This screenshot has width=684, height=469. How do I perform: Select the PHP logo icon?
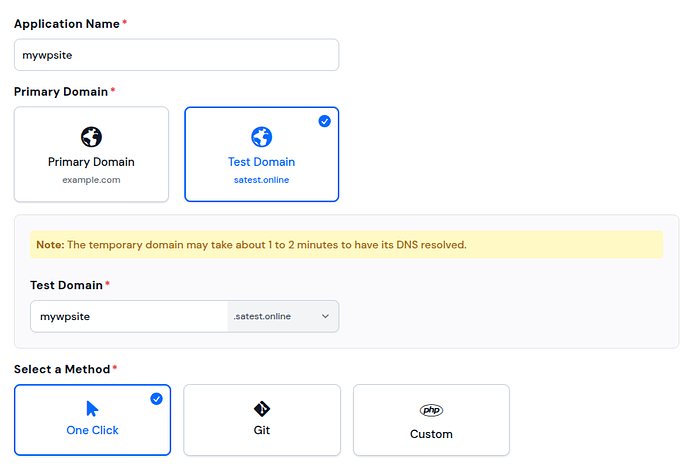(431, 410)
